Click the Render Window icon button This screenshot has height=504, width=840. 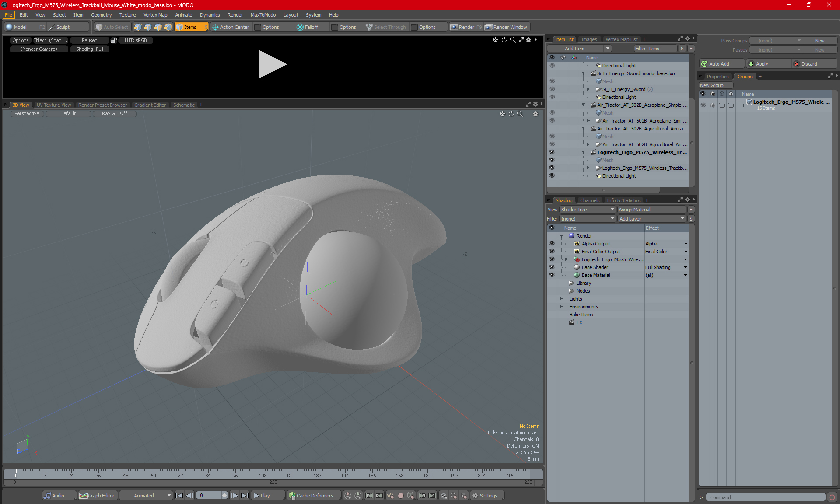(x=489, y=27)
